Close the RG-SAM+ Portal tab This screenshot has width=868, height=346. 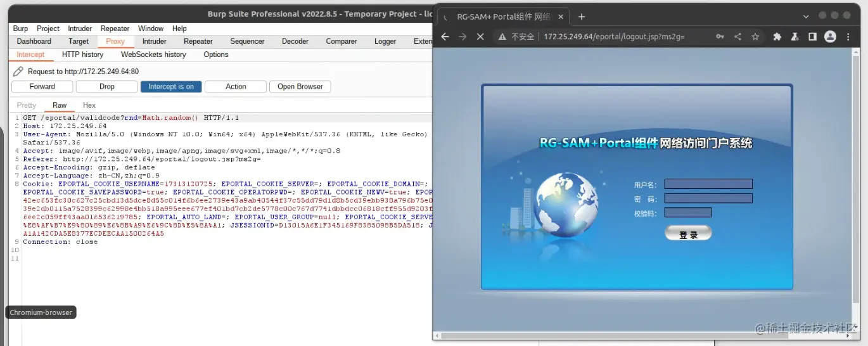561,17
